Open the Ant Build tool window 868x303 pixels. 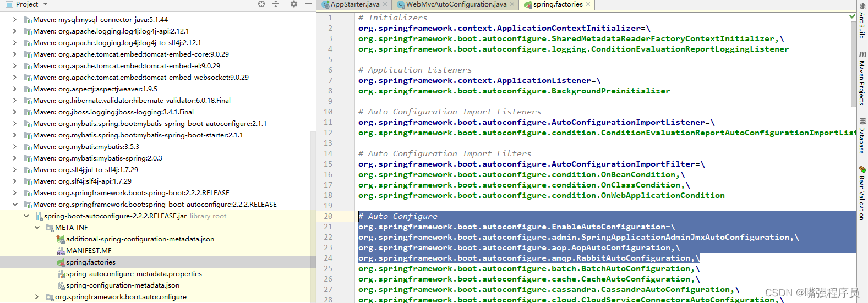862,20
